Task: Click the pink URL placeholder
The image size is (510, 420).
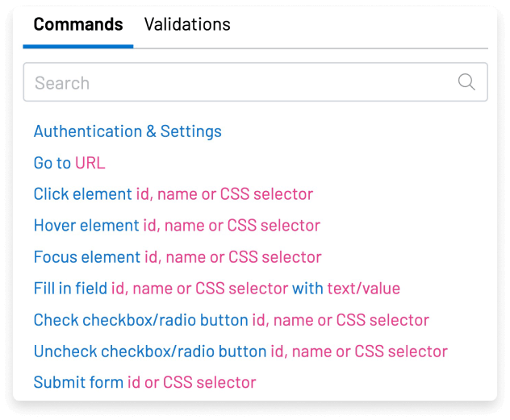Action: click(90, 163)
